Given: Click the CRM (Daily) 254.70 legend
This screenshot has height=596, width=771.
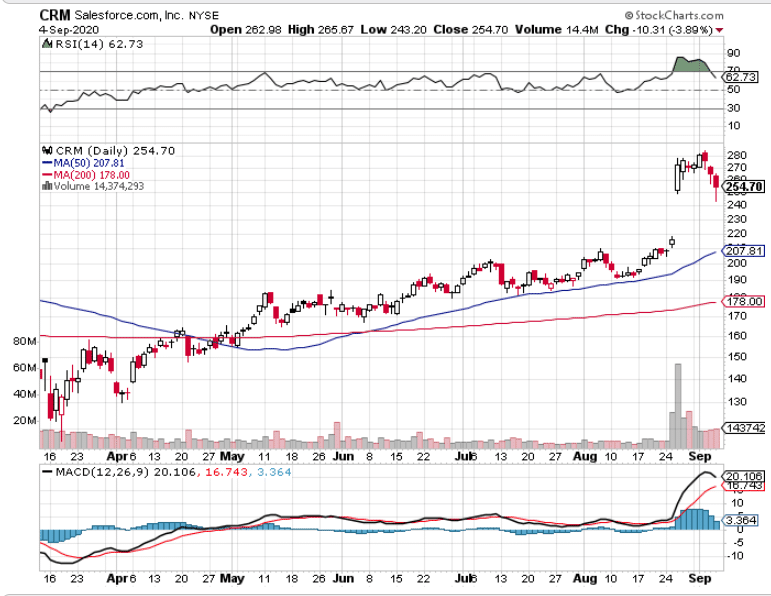Looking at the screenshot, I should (x=115, y=150).
